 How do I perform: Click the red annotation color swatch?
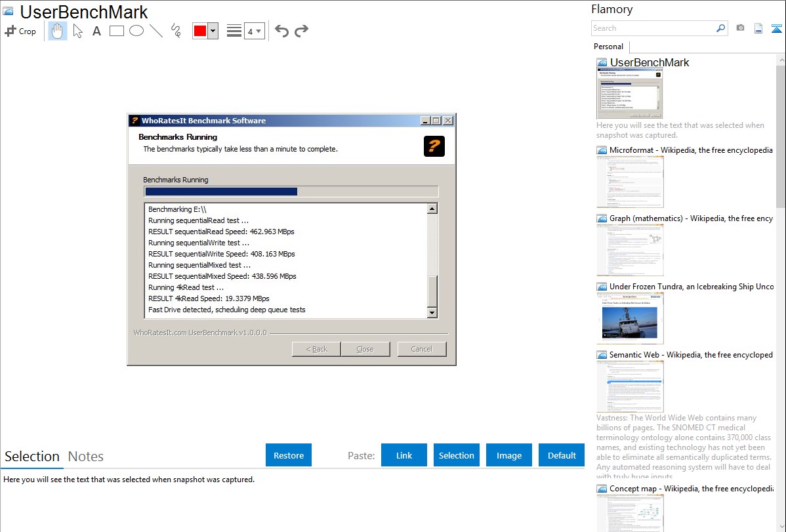coord(200,31)
